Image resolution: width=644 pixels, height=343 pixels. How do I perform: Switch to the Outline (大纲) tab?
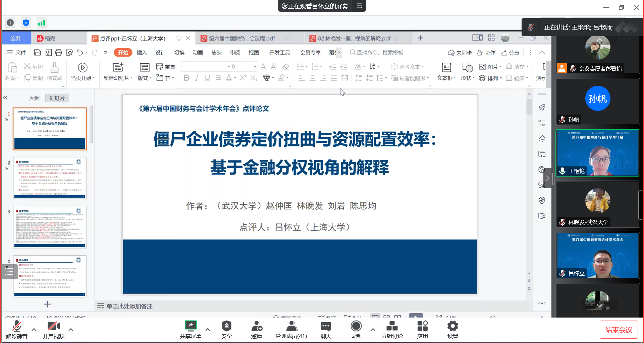tap(34, 98)
